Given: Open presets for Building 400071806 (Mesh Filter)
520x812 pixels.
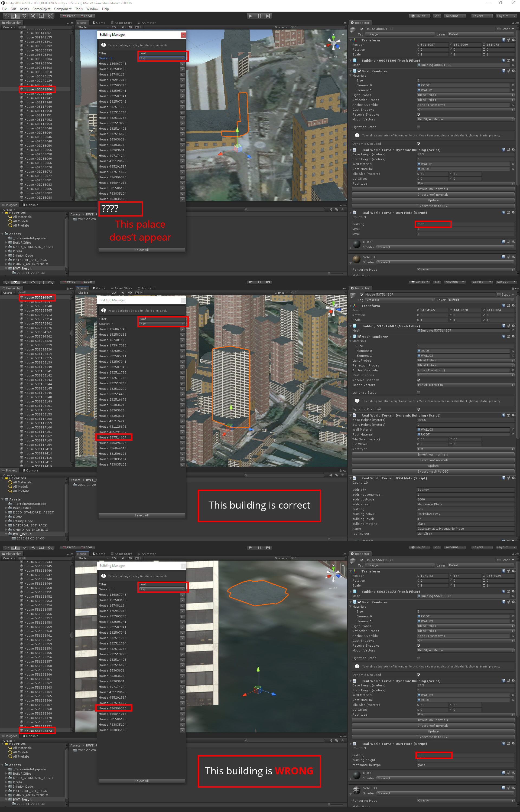Looking at the screenshot, I should [509, 60].
